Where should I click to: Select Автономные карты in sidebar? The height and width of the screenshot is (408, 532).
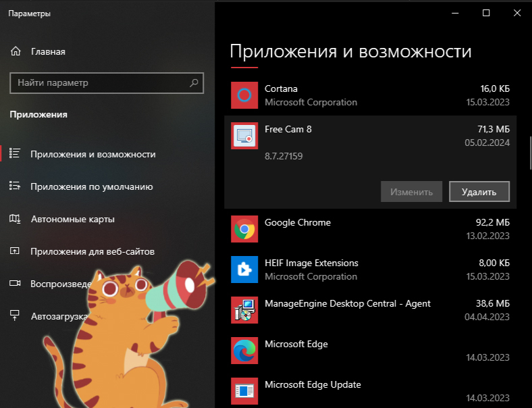[x=72, y=219]
